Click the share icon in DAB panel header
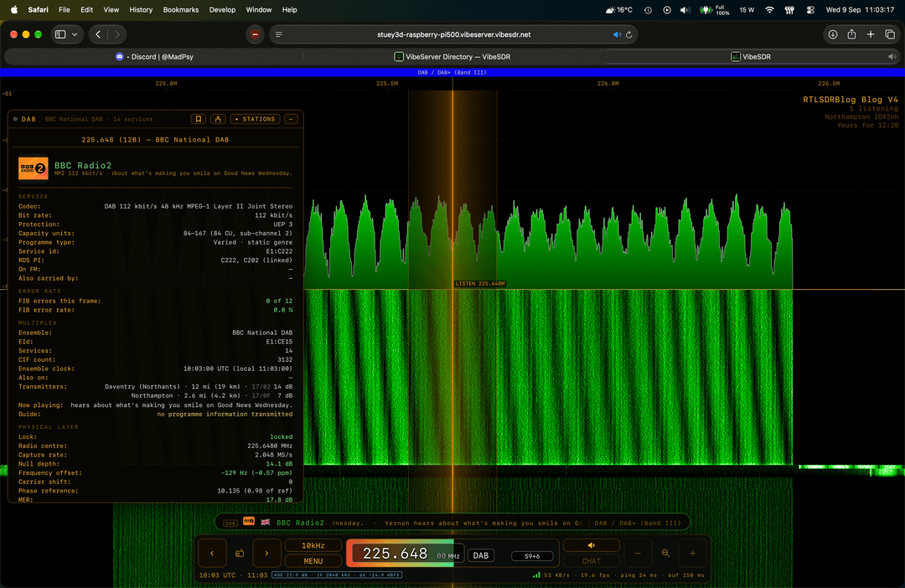905x588 pixels. [218, 119]
